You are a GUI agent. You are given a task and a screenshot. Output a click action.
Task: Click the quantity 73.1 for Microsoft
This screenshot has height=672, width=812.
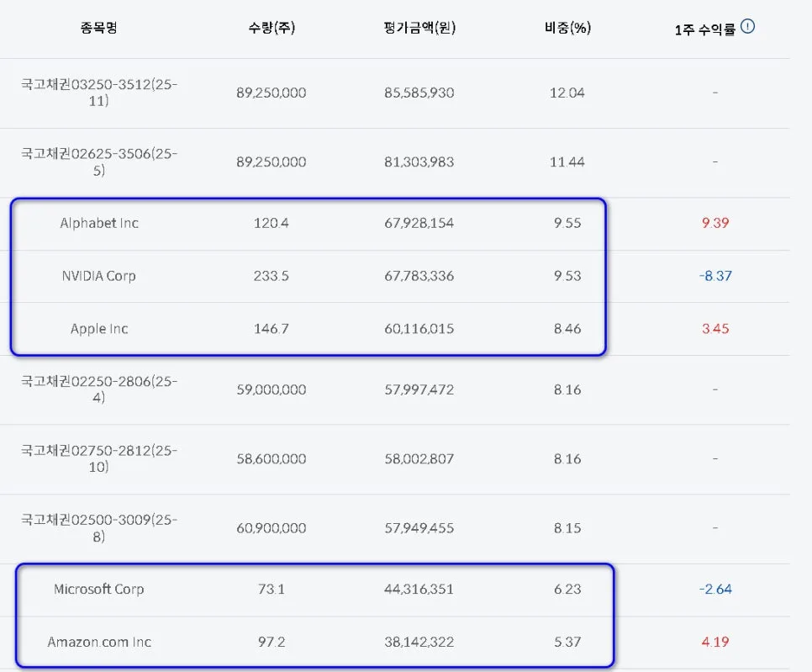(272, 589)
